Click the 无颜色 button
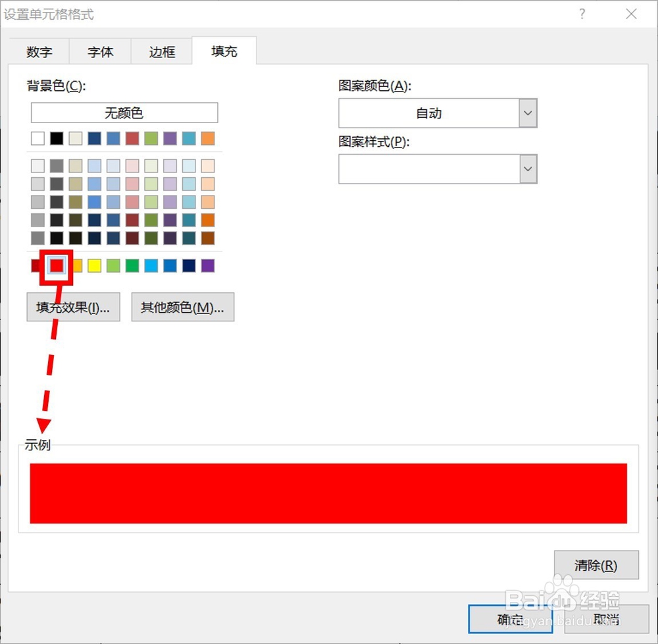 (x=124, y=113)
